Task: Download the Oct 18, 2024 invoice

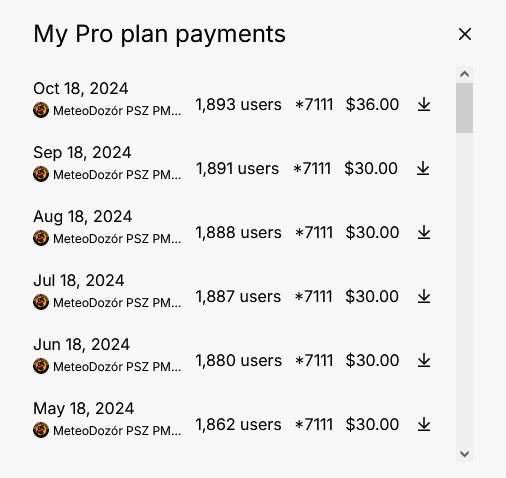Action: (x=424, y=104)
